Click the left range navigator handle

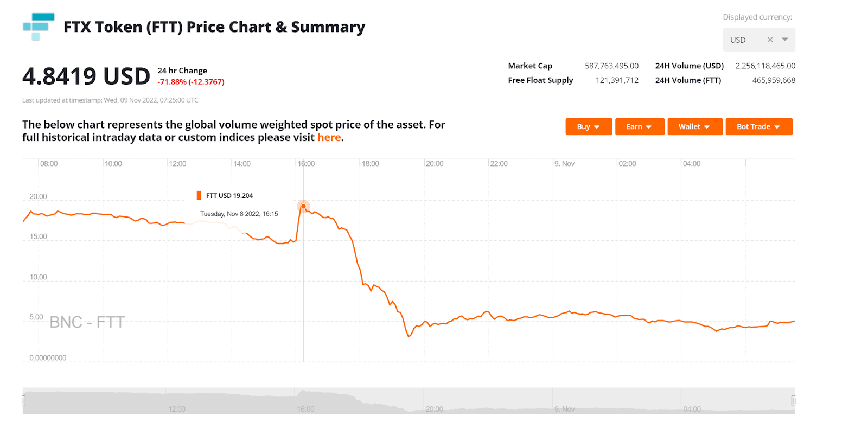pos(24,401)
